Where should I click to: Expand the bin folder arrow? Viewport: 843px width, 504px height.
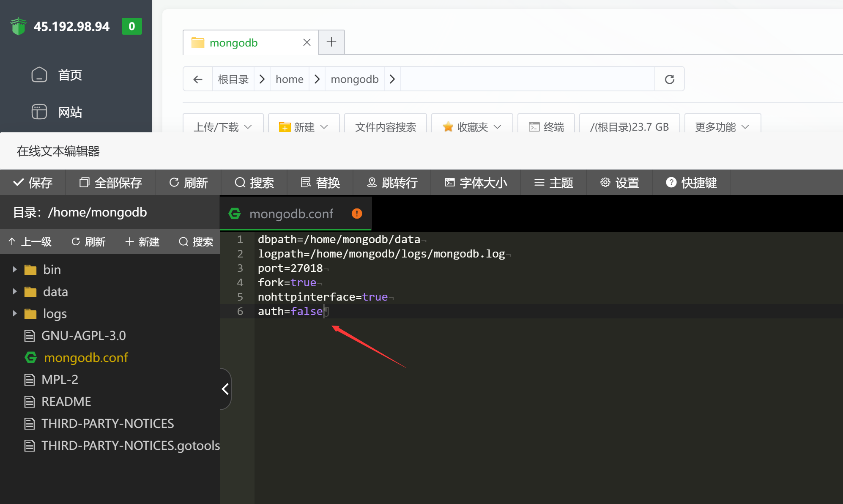tap(15, 269)
